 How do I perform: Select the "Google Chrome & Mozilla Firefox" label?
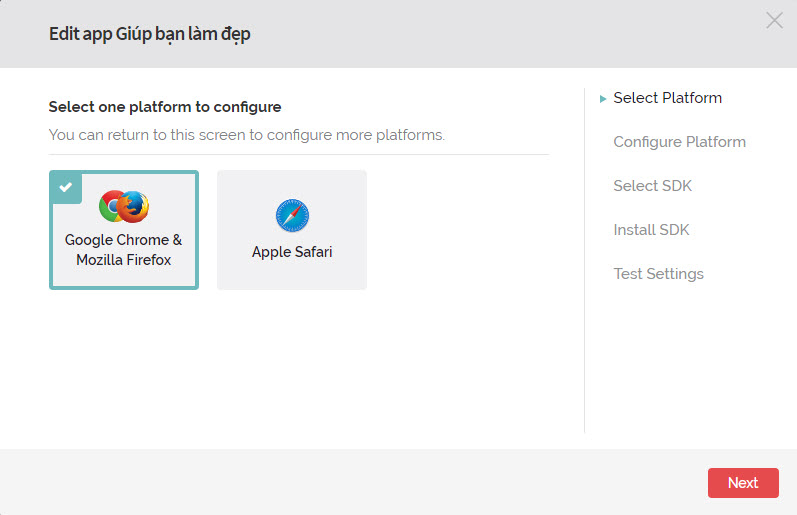click(124, 250)
